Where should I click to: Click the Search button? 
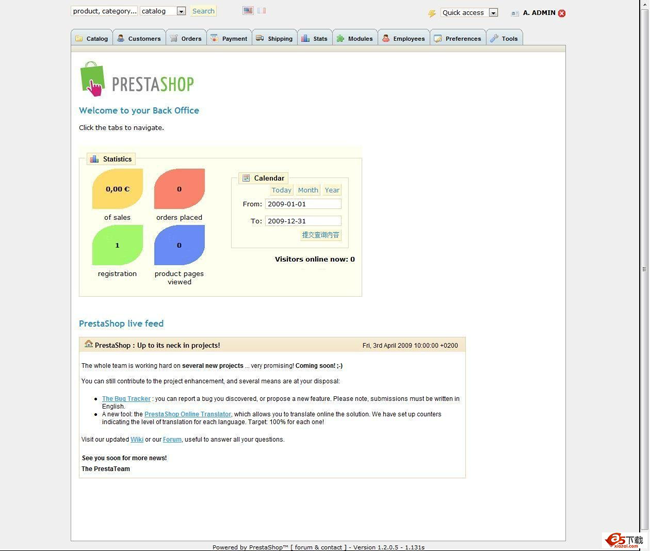pos(204,11)
